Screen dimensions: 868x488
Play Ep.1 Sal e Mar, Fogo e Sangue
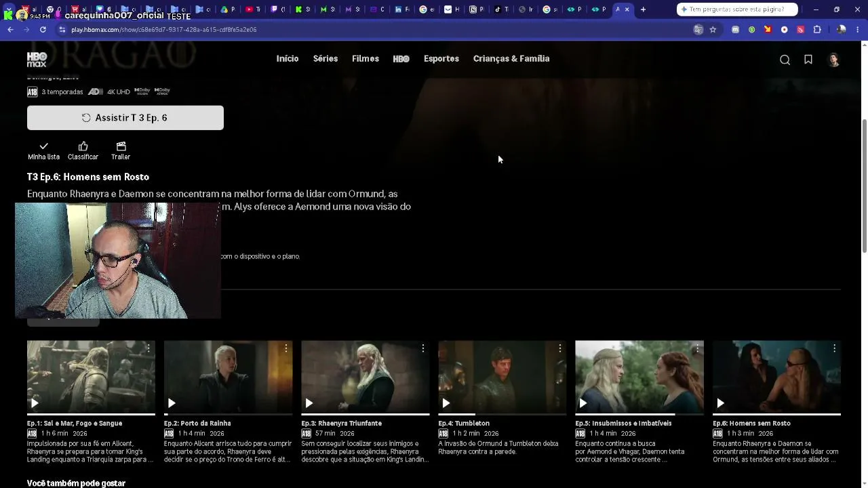[x=34, y=403]
